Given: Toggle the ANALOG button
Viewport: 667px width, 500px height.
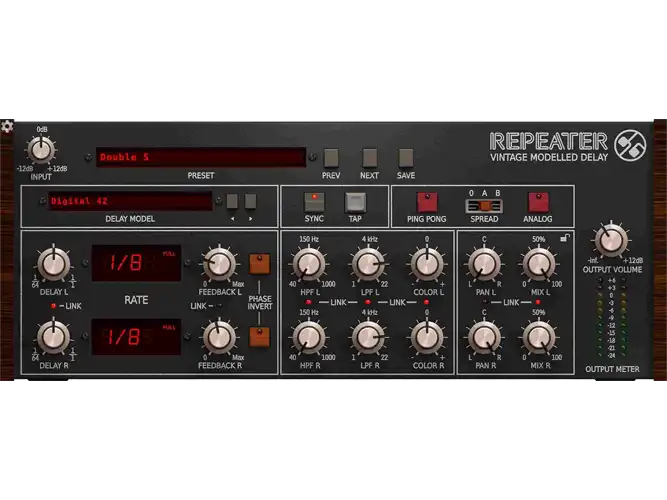Looking at the screenshot, I should 538,202.
